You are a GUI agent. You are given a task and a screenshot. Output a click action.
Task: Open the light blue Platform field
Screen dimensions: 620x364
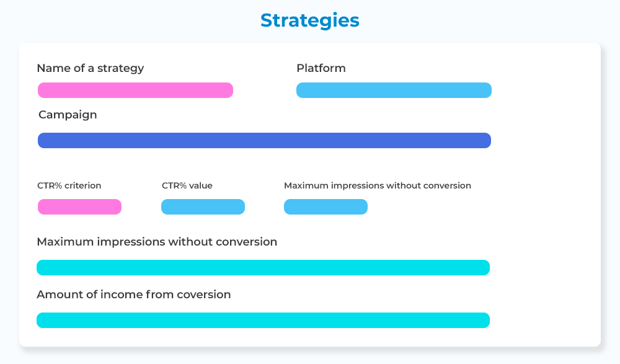[x=394, y=91]
